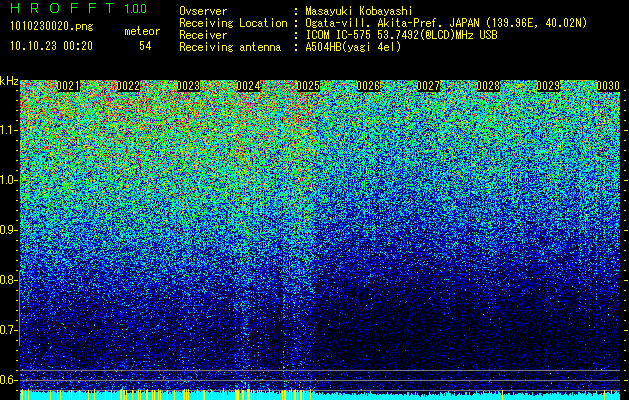The image size is (629, 400).
Task: Click the timestamp 10.10.23 00:20
Action: 51,46
